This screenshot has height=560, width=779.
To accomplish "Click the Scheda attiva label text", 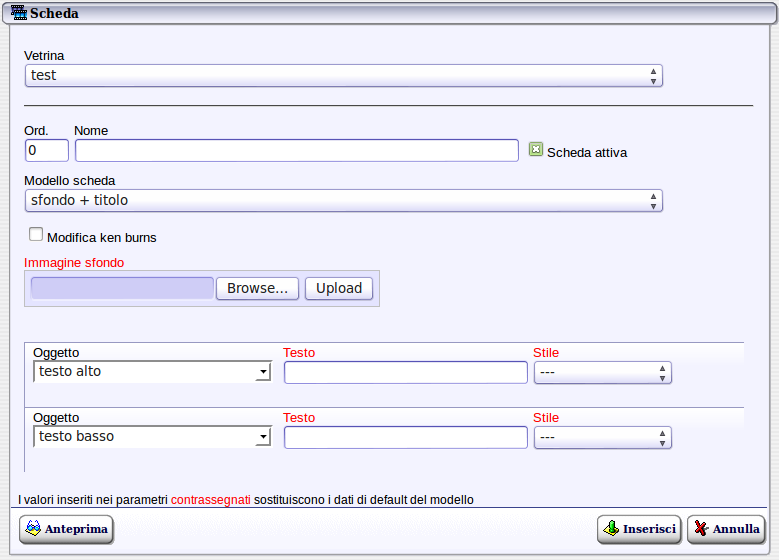I will click(587, 153).
